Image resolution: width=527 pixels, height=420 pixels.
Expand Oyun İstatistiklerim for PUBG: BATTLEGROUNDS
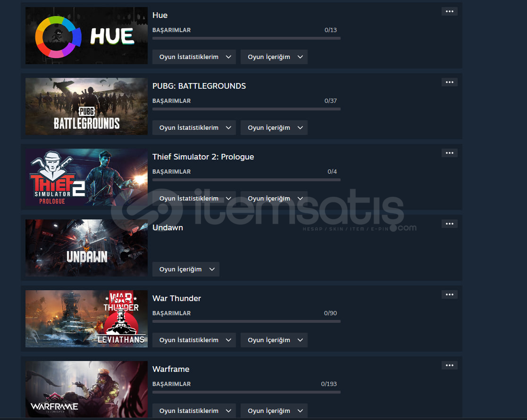coord(194,128)
